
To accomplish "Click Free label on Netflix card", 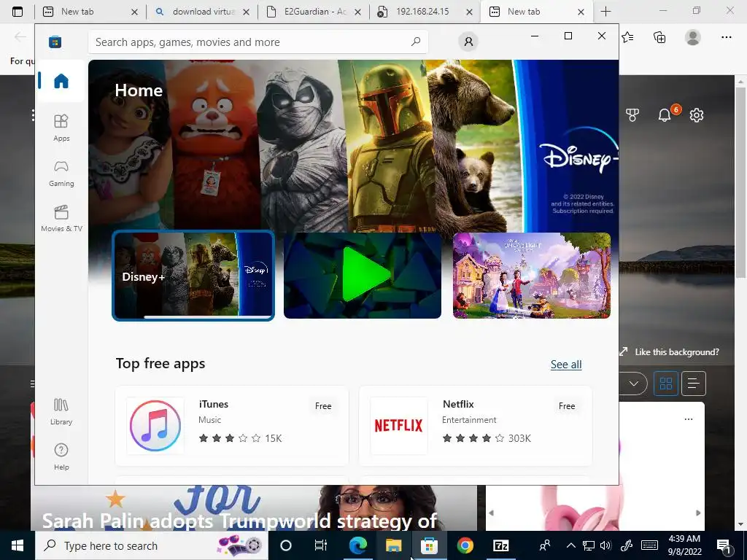I will (567, 406).
